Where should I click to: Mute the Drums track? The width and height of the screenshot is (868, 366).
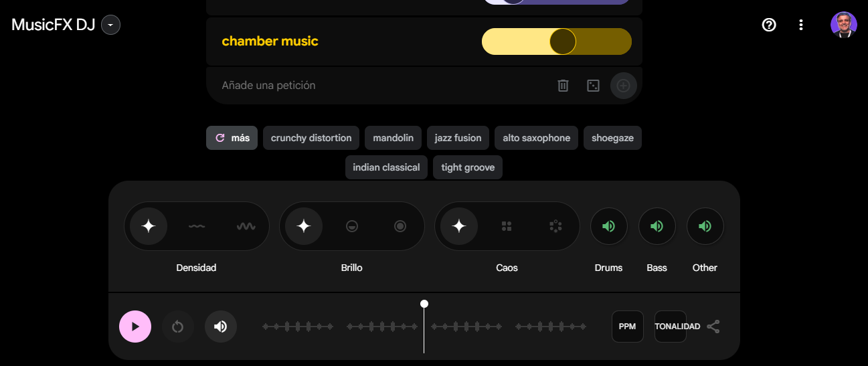click(x=608, y=226)
